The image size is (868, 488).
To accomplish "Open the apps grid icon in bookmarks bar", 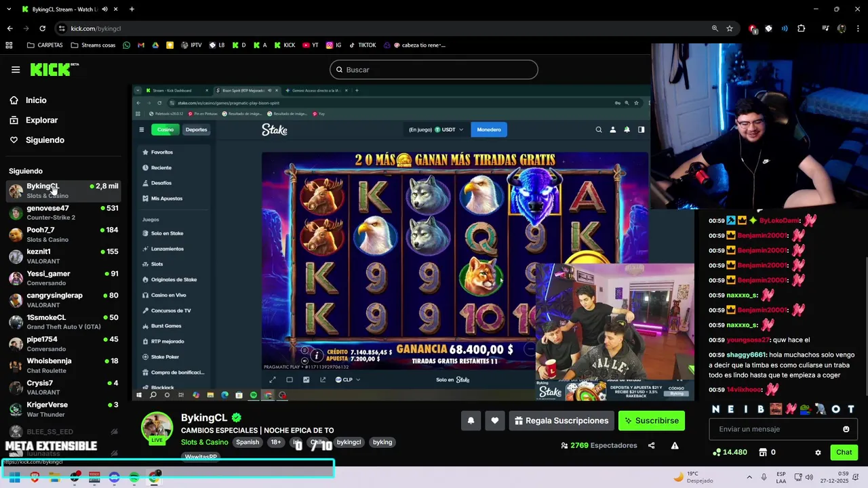I will (x=9, y=45).
